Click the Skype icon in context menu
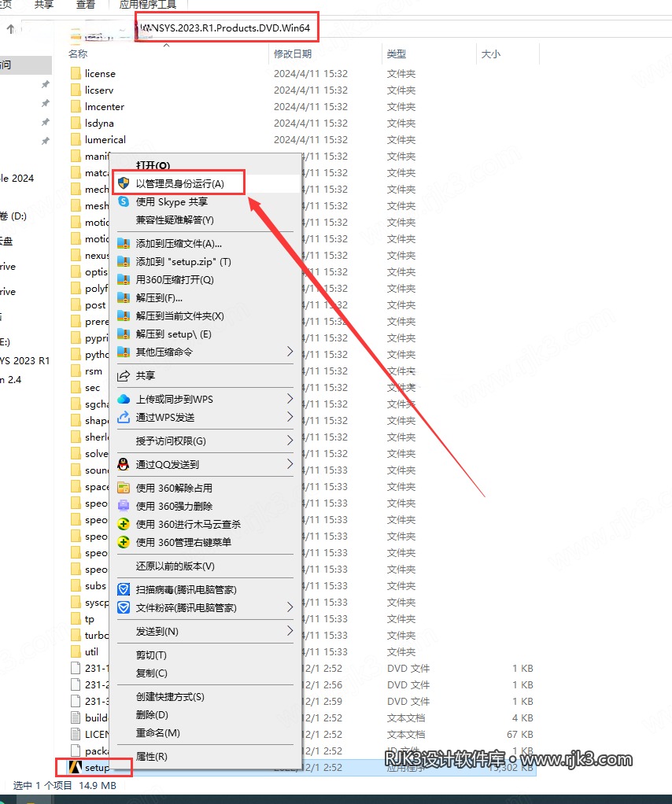This screenshot has height=804, width=672. coord(124,201)
